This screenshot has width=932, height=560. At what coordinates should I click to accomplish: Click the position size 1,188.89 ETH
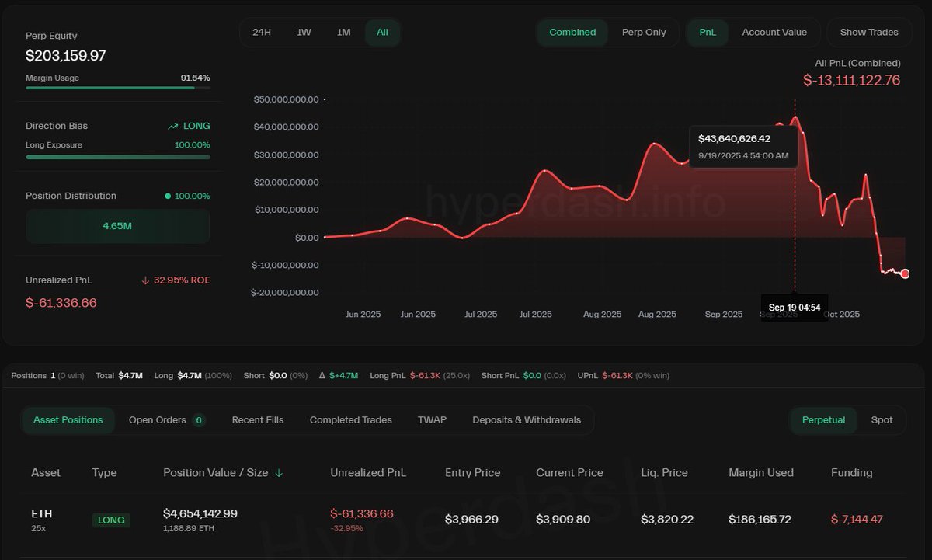[188, 528]
